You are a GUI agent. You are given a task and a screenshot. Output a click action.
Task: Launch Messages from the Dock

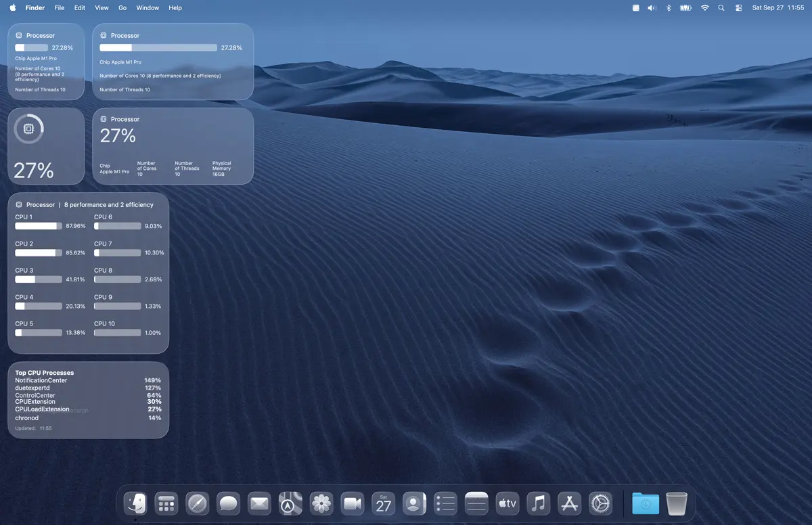[x=229, y=503]
